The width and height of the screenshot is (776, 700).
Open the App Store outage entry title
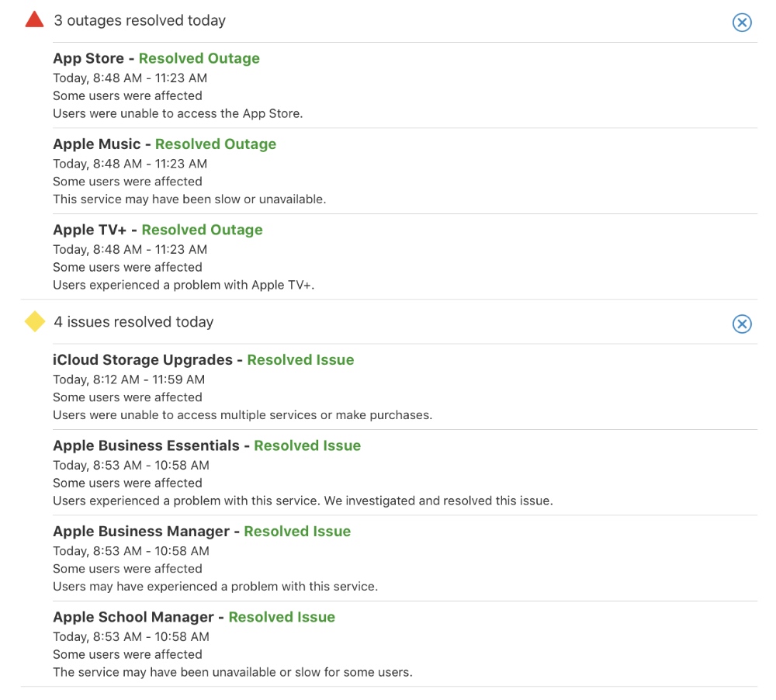pos(89,58)
